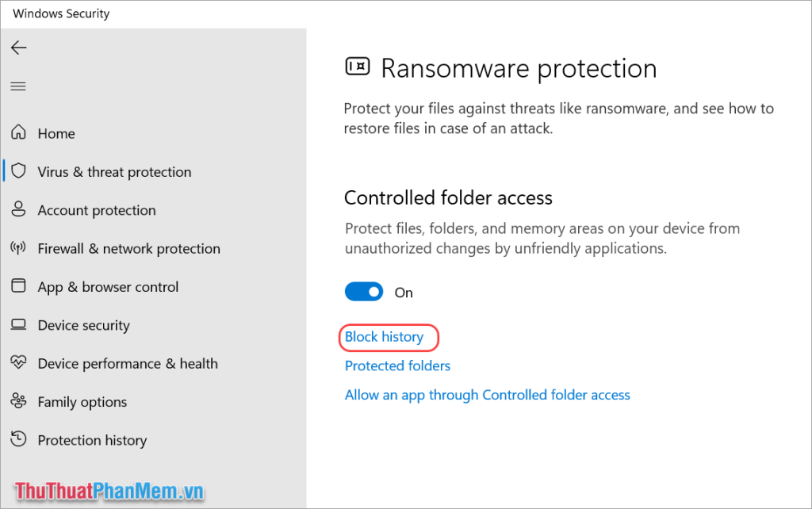Select Firewall & network protection label
812x509 pixels.
pos(129,248)
